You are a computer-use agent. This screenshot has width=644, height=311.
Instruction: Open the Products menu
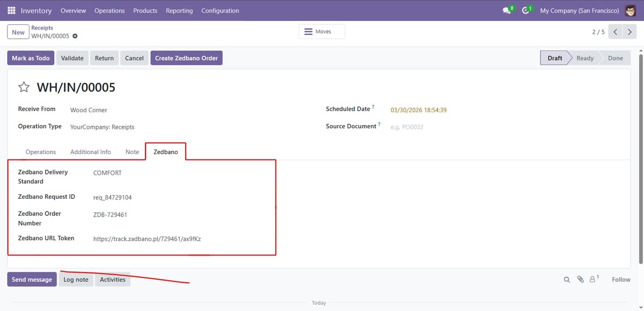(145, 10)
